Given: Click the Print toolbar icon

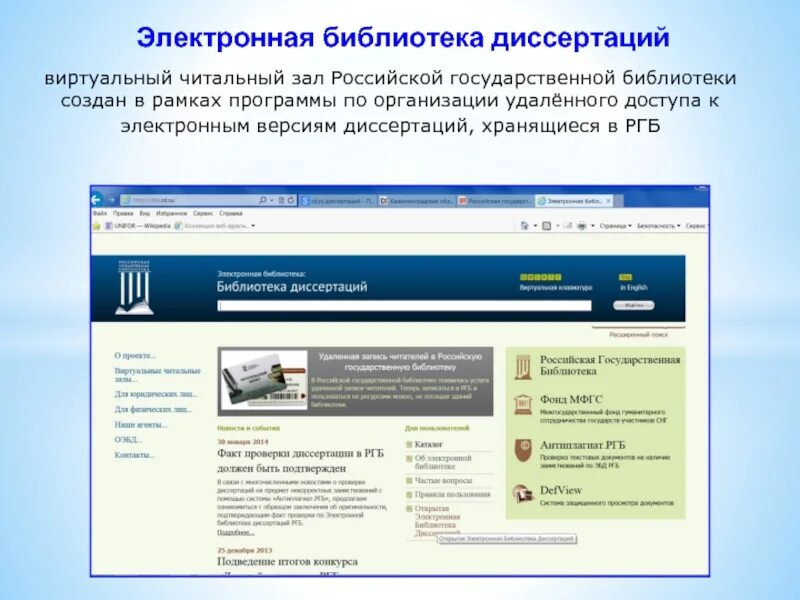Looking at the screenshot, I should (582, 226).
